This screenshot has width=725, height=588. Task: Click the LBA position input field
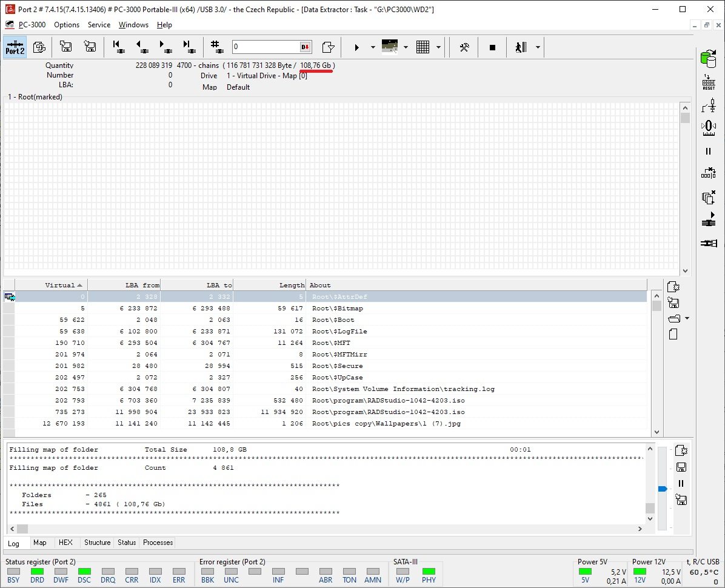pos(265,47)
